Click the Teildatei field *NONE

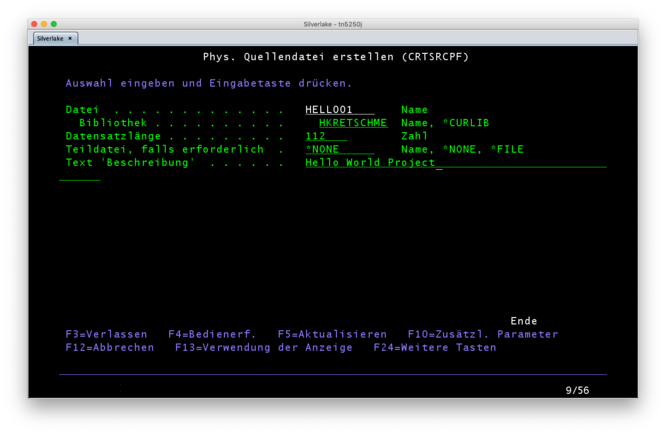tap(340, 150)
